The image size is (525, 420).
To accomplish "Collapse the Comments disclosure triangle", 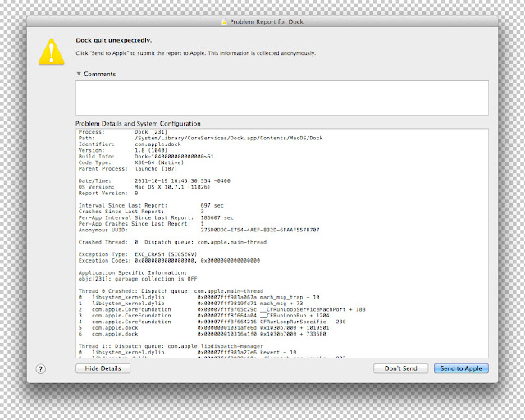I will pyautogui.click(x=79, y=74).
